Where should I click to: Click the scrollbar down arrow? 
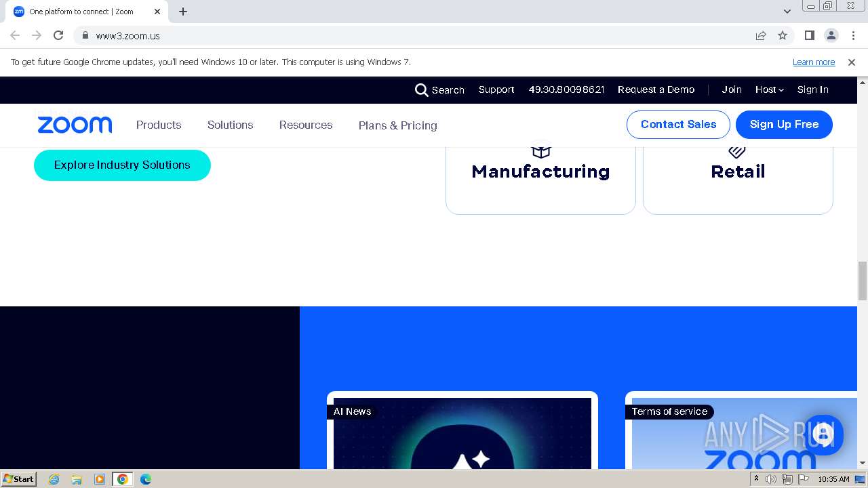[x=863, y=464]
